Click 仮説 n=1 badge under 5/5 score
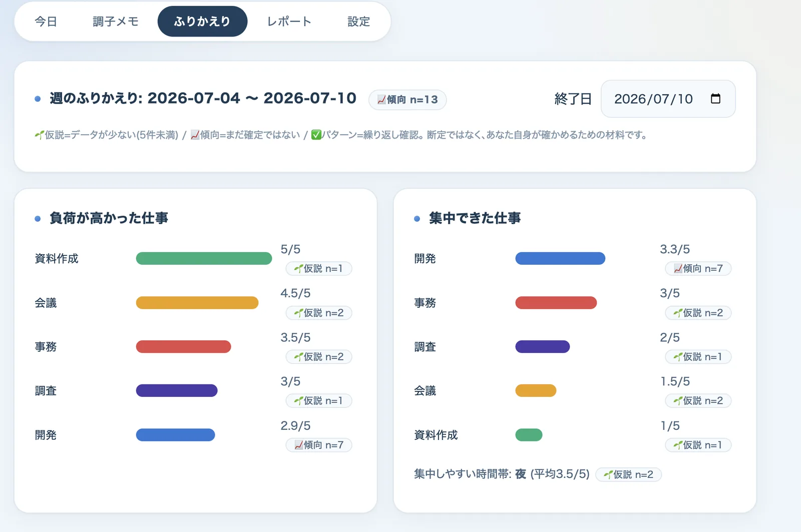 [x=319, y=269]
